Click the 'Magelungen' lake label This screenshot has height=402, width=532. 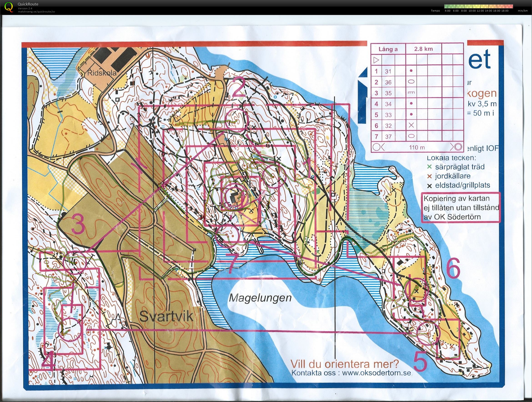point(260,298)
